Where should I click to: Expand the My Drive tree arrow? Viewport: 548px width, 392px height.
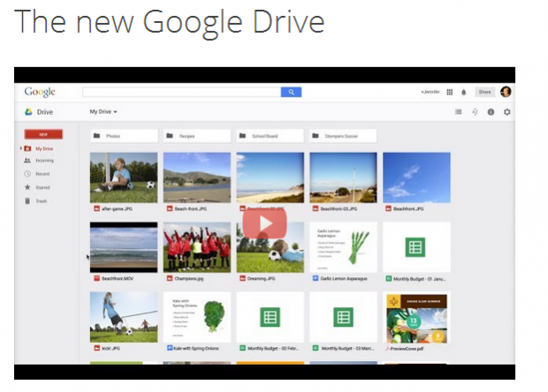pyautogui.click(x=21, y=148)
